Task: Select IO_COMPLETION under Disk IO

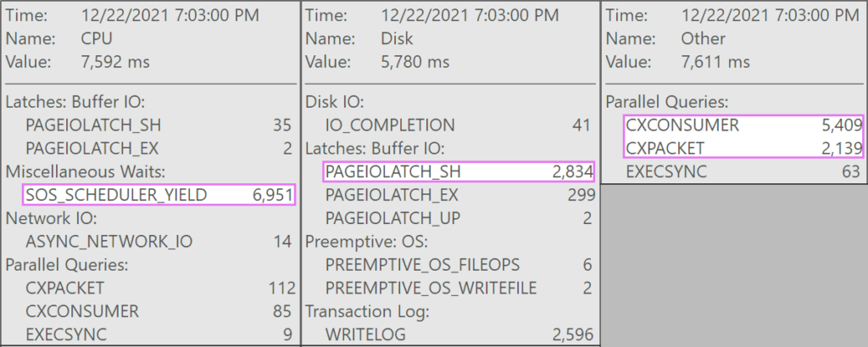Action: [459, 126]
